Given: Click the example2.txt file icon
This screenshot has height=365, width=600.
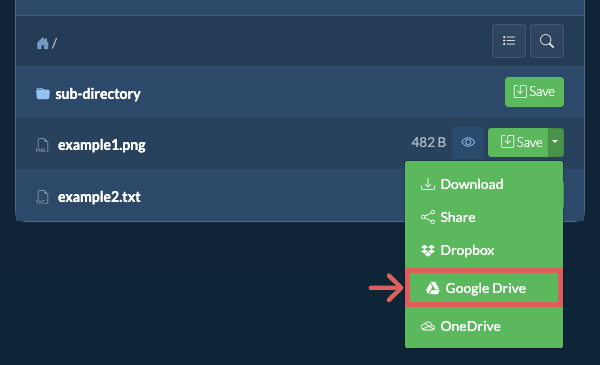Looking at the screenshot, I should [x=42, y=197].
